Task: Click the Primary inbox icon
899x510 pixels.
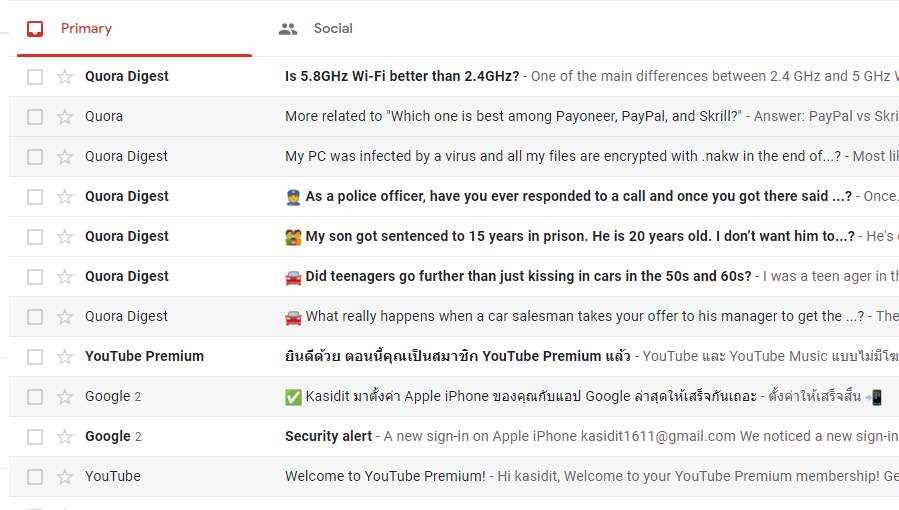Action: click(x=35, y=28)
